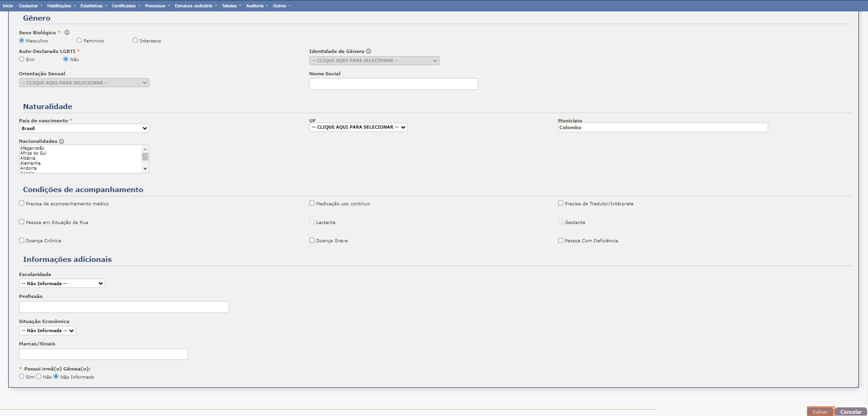
Task: Click the Salvar button
Action: pos(820,412)
